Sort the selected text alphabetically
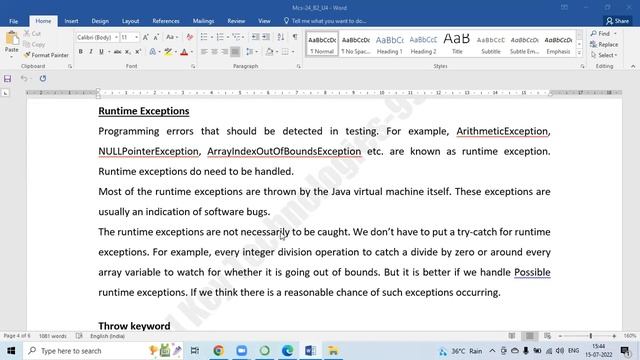The image size is (640, 360). [x=280, y=37]
